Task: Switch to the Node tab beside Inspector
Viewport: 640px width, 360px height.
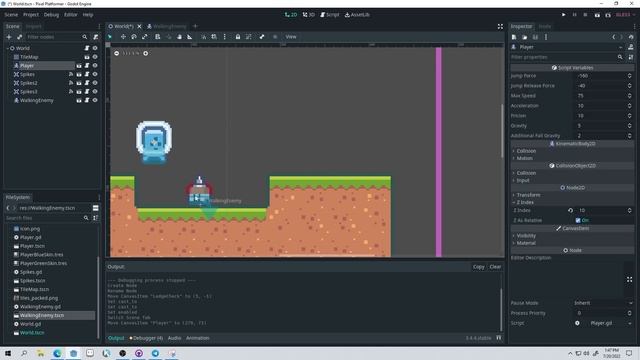Action: click(544, 27)
